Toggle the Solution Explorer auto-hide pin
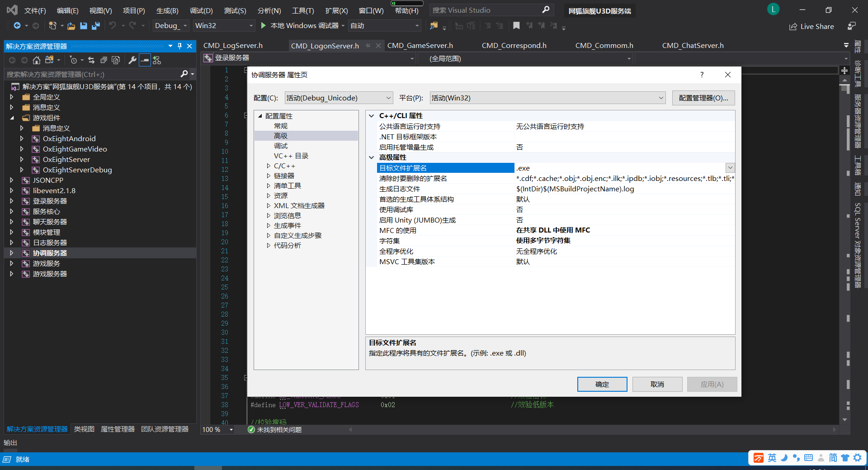 [179, 46]
